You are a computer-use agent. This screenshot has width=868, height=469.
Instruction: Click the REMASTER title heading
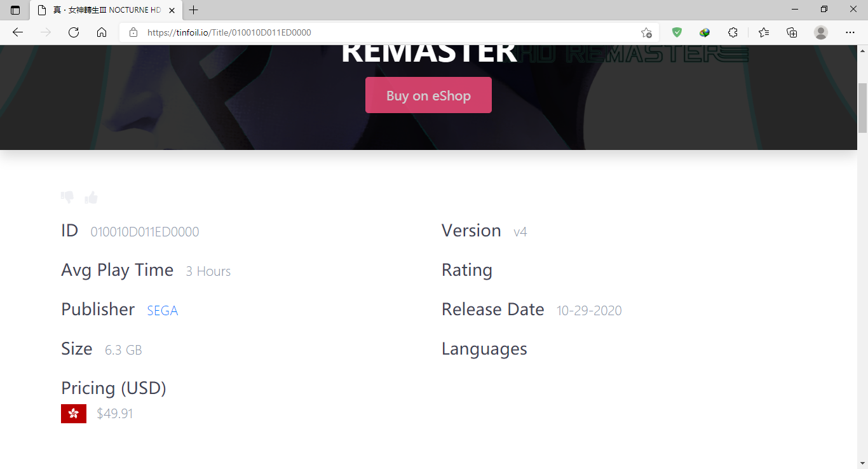click(429, 53)
